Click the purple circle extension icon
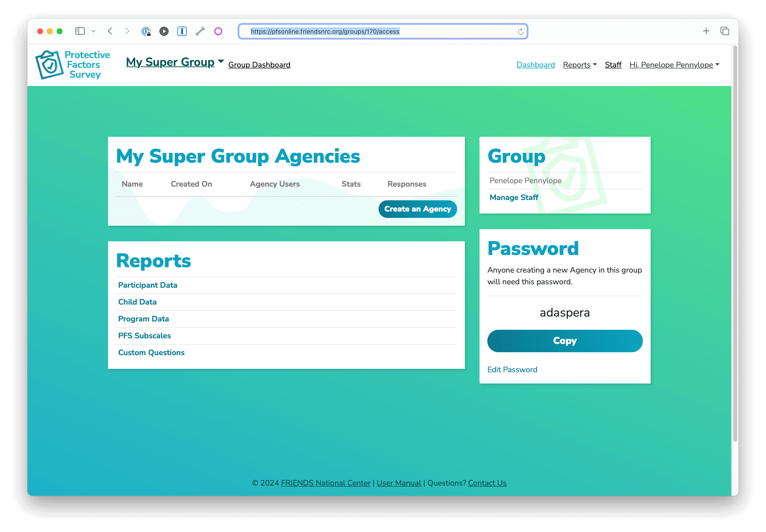This screenshot has width=766, height=532. 218,31
